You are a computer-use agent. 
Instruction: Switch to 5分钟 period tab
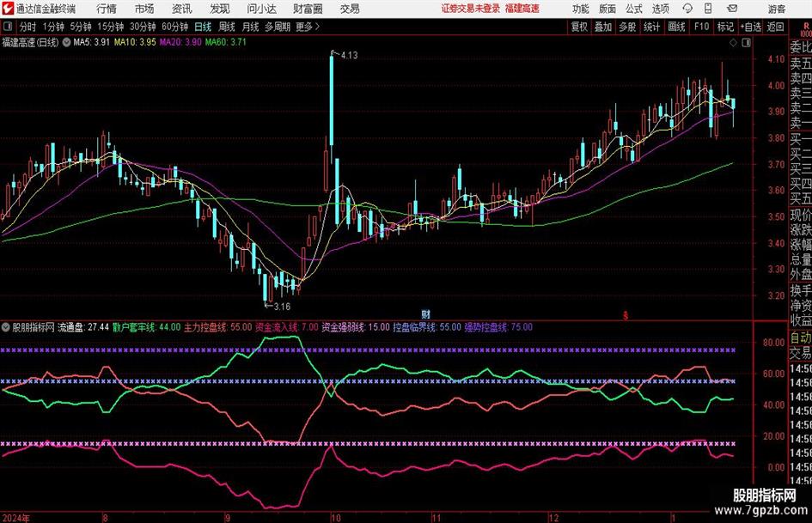(80, 27)
